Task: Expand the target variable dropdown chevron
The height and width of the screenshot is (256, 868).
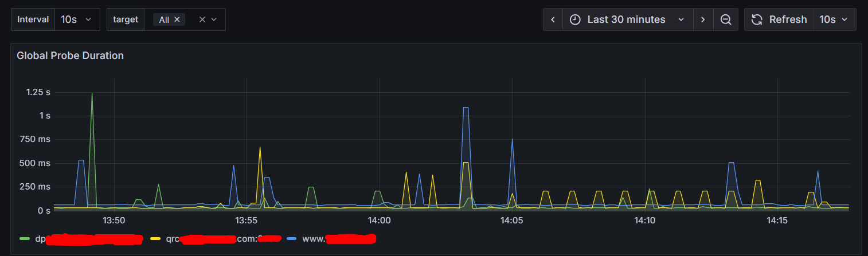Action: [214, 19]
